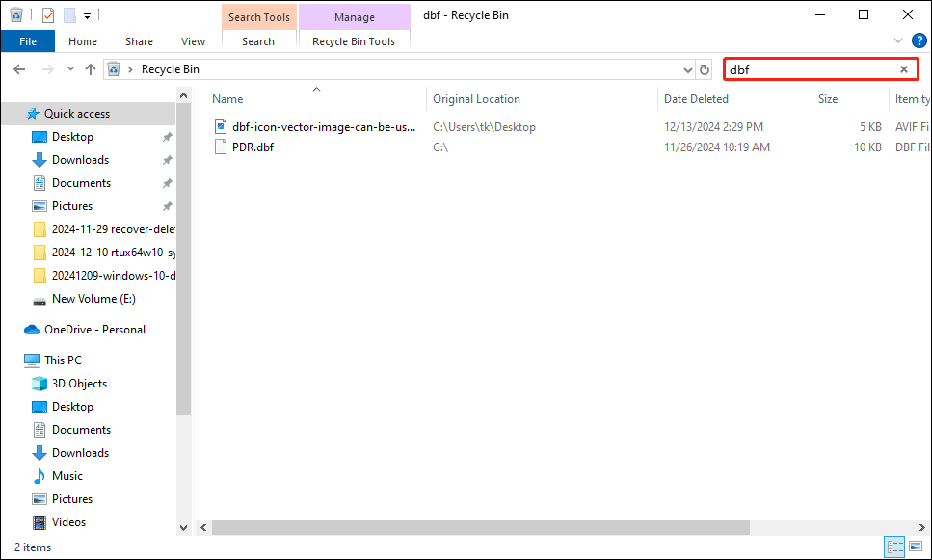This screenshot has height=560, width=932.
Task: Select the PDR.dbf file
Action: [253, 147]
